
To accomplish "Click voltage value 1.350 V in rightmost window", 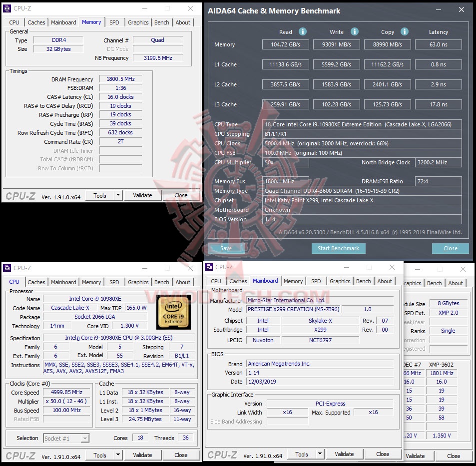I will 442,436.
